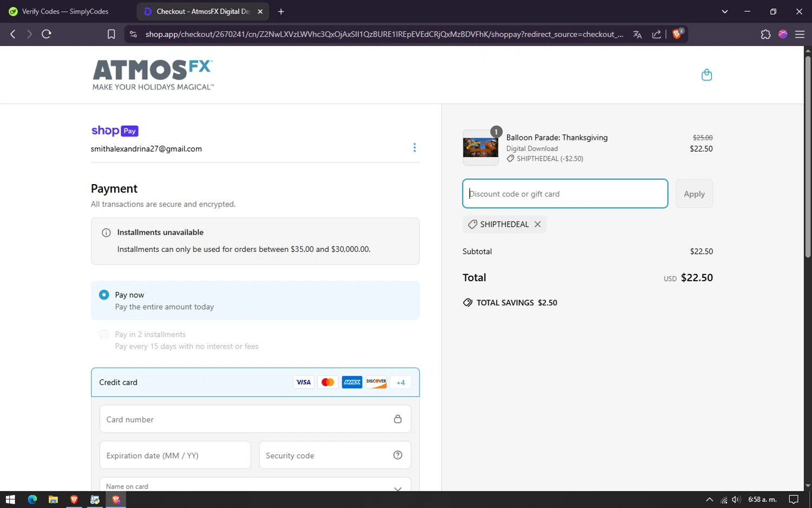Click the Balloon Parade product thumbnail

pyautogui.click(x=480, y=147)
